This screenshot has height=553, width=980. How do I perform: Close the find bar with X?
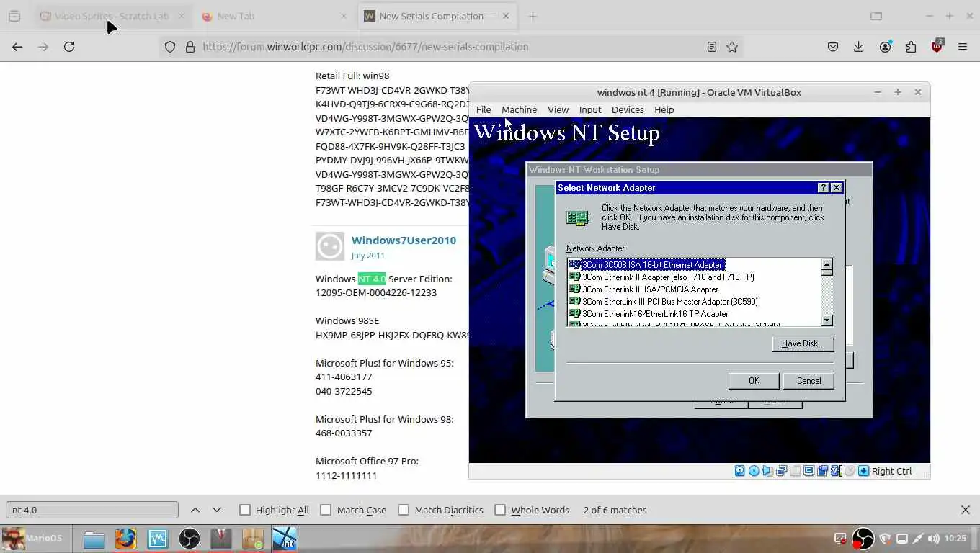[966, 510]
